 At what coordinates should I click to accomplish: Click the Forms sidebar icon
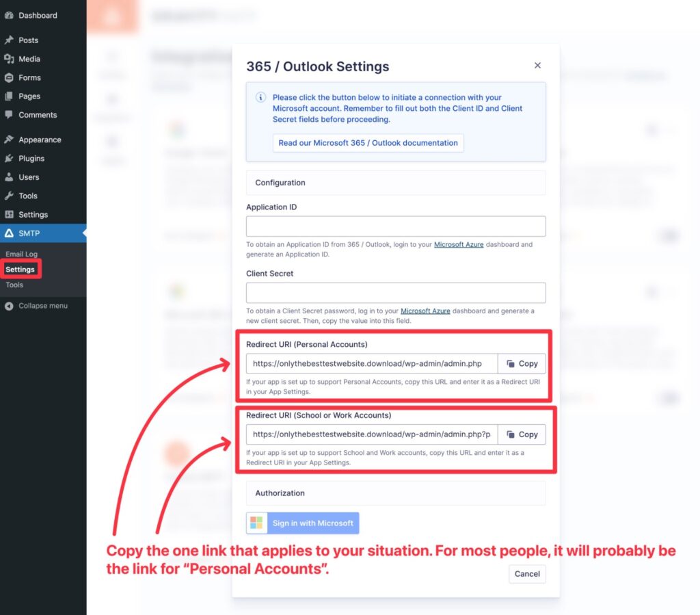10,77
